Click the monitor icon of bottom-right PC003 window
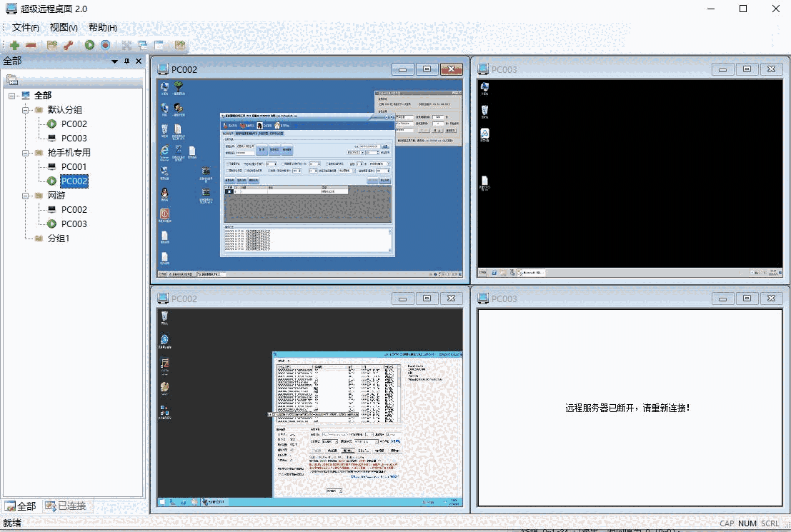Image resolution: width=791 pixels, height=532 pixels. click(483, 298)
